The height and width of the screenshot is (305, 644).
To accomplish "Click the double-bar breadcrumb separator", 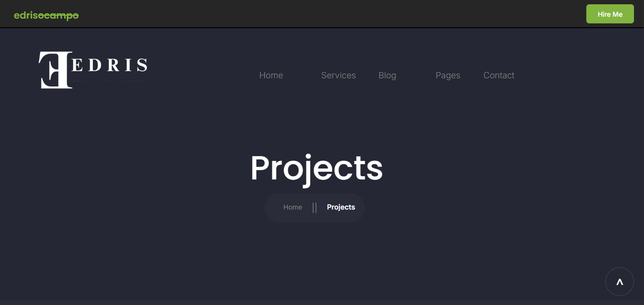I will pyautogui.click(x=315, y=208).
